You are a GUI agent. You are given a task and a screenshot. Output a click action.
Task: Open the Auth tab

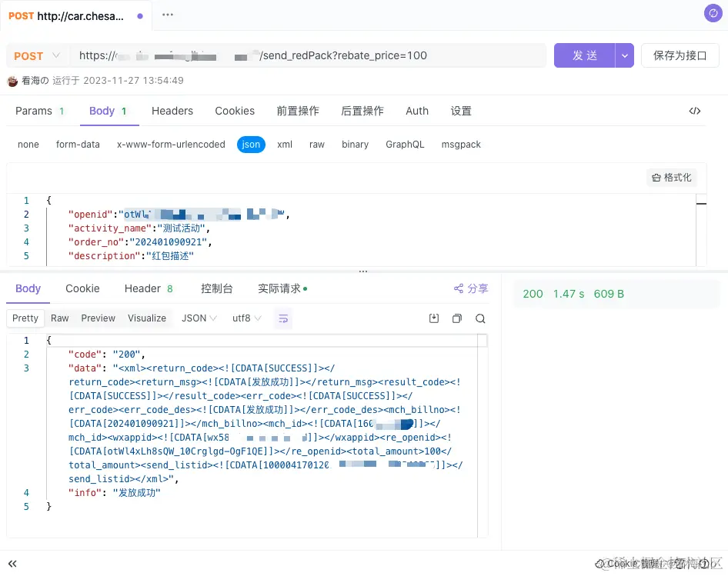pos(417,111)
